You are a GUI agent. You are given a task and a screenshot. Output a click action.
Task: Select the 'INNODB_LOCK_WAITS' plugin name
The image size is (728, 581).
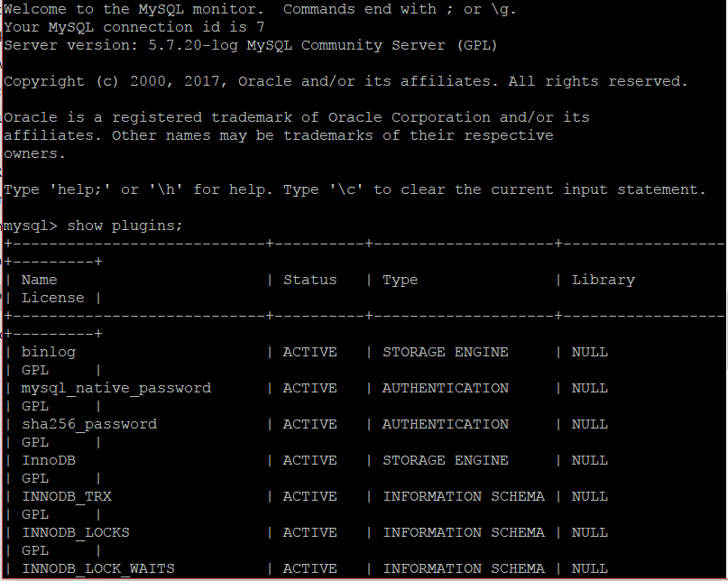coord(98,568)
